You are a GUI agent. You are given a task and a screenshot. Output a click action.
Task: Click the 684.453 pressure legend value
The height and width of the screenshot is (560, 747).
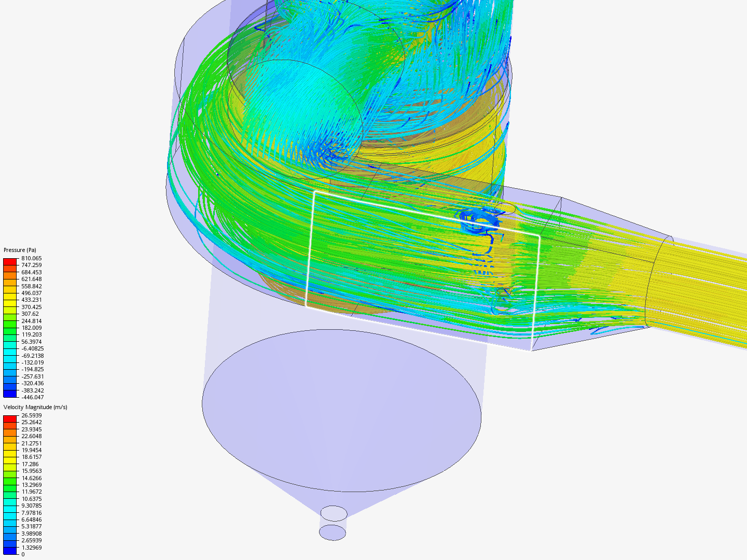click(x=32, y=272)
